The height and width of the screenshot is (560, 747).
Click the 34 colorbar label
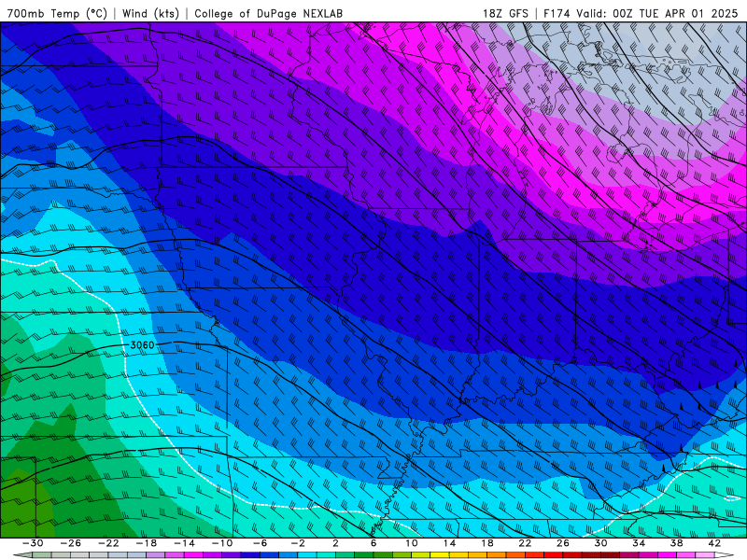tap(639, 543)
